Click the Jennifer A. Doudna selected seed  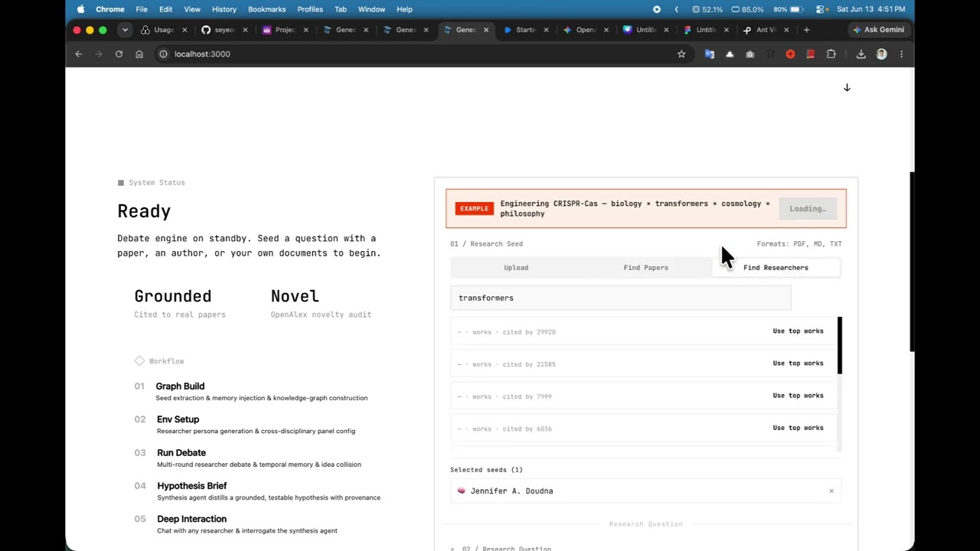645,491
